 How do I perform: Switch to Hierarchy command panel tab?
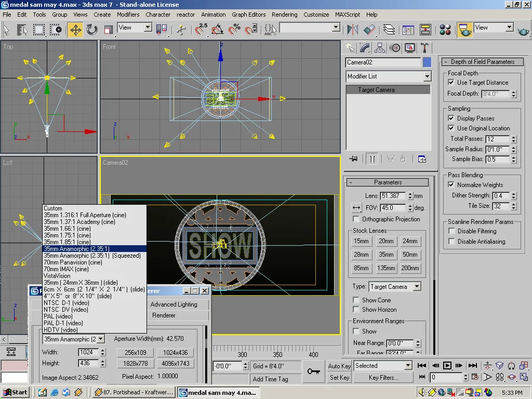pyautogui.click(x=380, y=48)
